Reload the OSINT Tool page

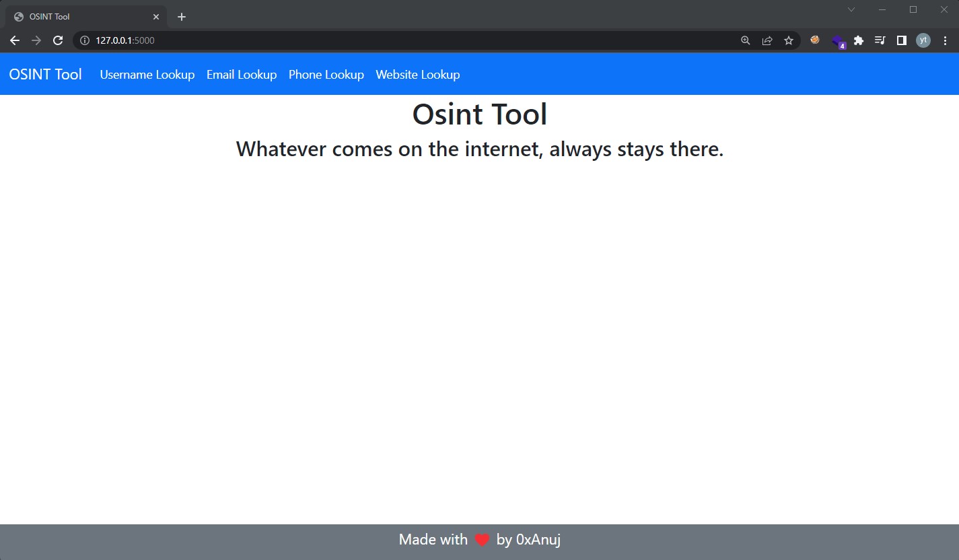57,40
